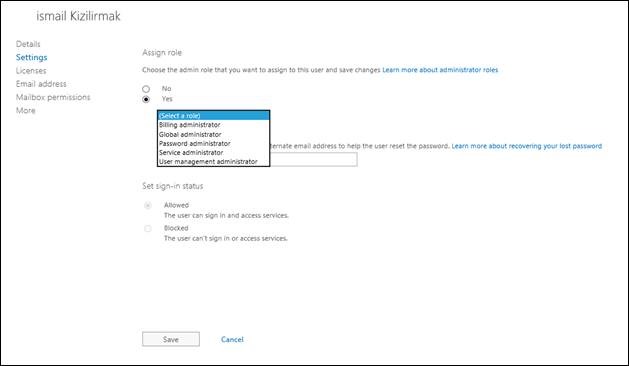Image resolution: width=629 pixels, height=366 pixels.
Task: Select the Yes radio for admin role
Action: tap(146, 99)
